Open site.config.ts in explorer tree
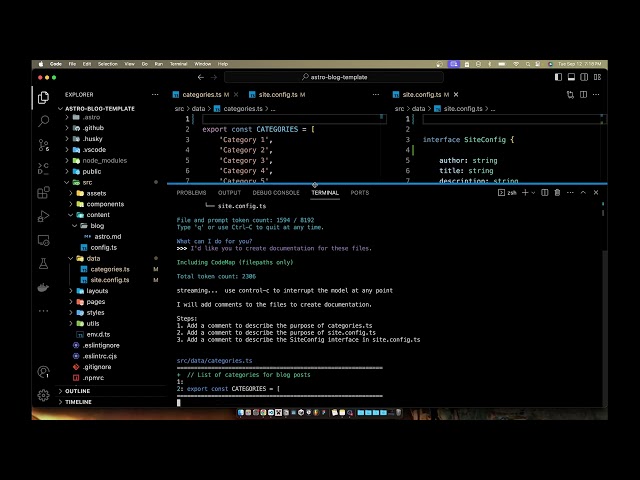This screenshot has width=640, height=480. pyautogui.click(x=109, y=280)
